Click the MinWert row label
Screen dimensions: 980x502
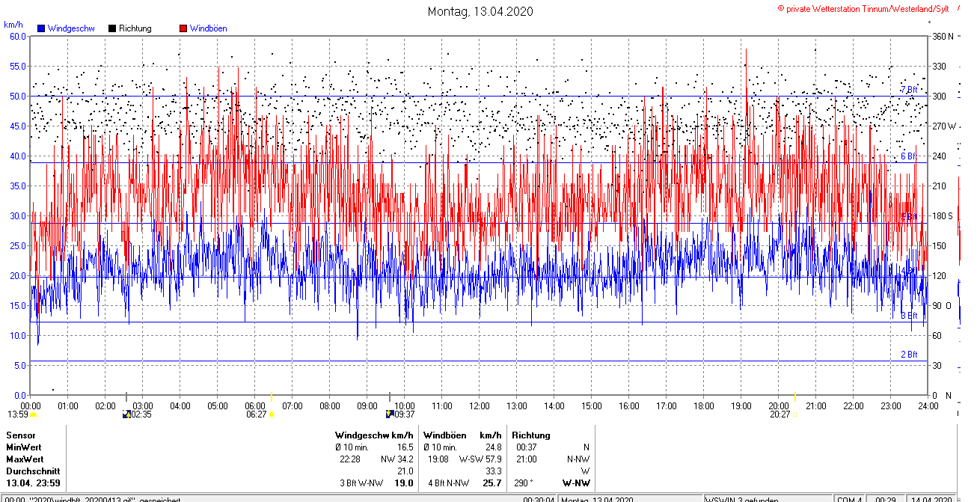(x=24, y=447)
